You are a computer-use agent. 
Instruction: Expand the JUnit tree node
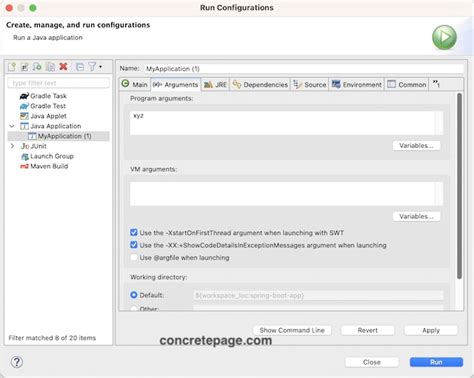point(12,146)
